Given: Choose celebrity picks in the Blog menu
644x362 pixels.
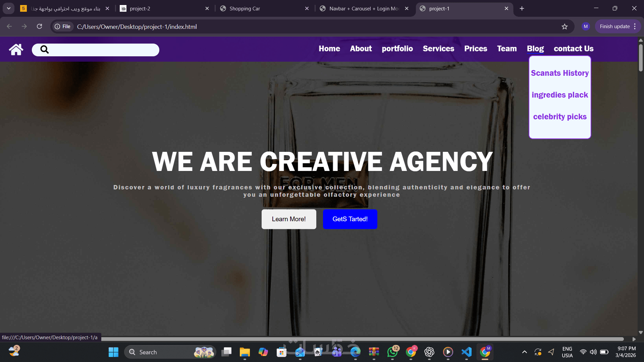Looking at the screenshot, I should click(x=559, y=117).
